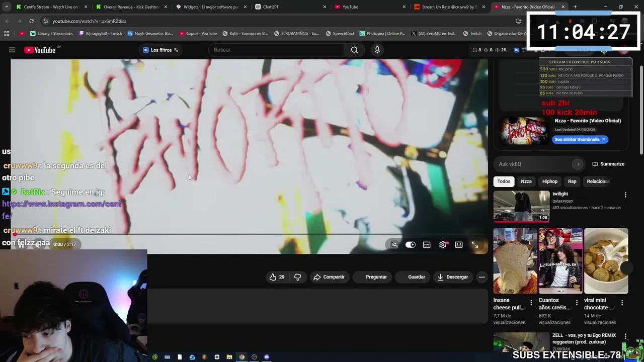Select the Hiphop filter chip
Screen dimensions: 644x362
(550, 182)
